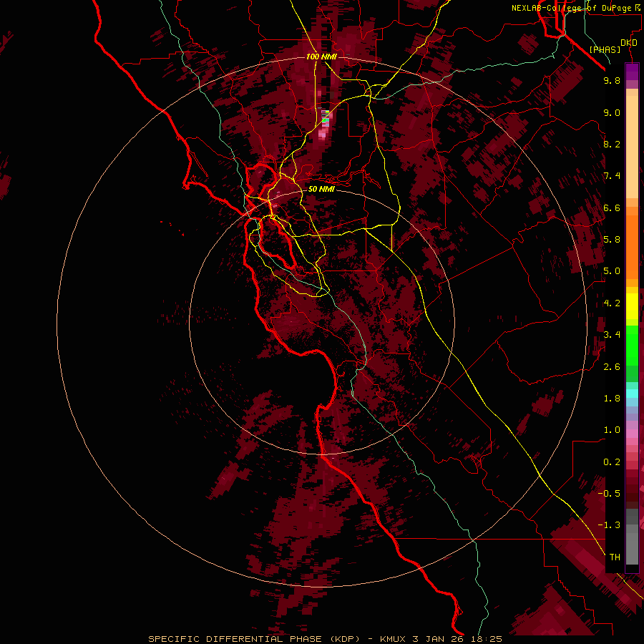
Task: Click the pink high-KDP echo cluster north of the bay
Action: click(x=324, y=125)
